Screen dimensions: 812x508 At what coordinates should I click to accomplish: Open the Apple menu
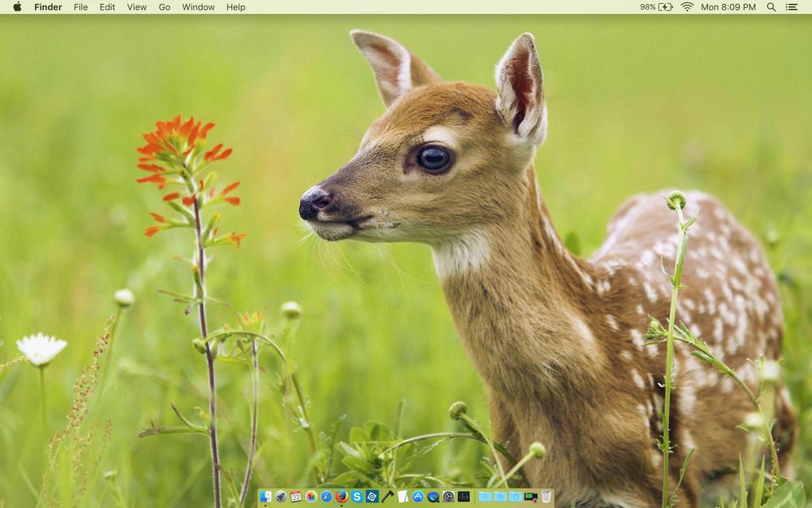17,7
